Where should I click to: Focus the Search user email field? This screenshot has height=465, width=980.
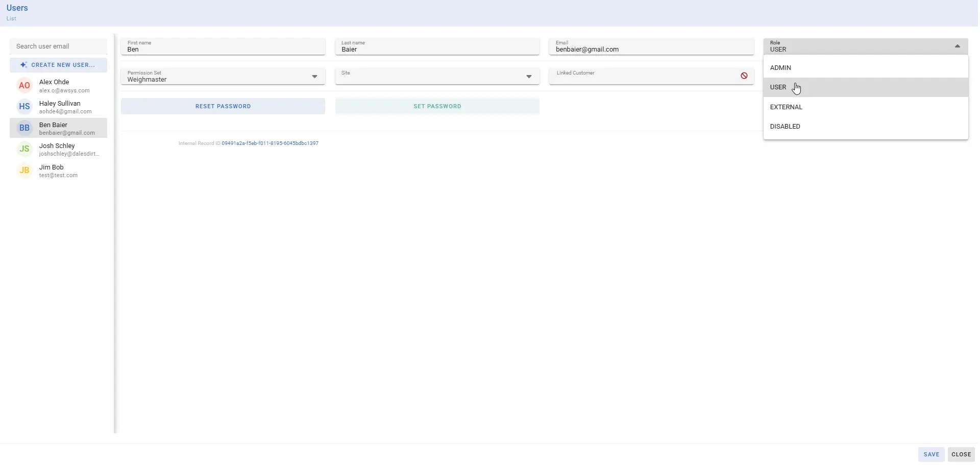click(58, 46)
